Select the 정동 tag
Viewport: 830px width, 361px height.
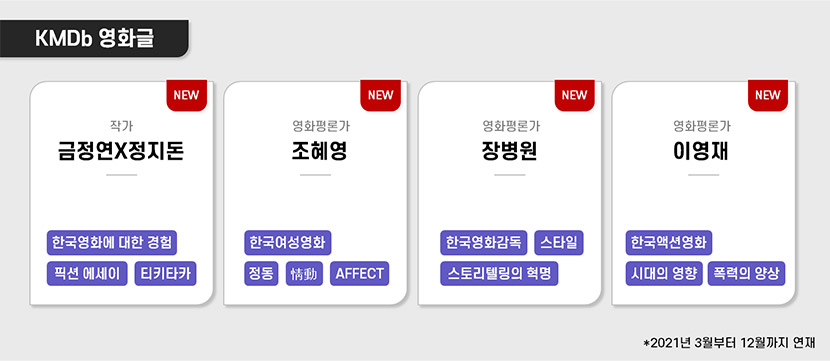[x=261, y=273]
